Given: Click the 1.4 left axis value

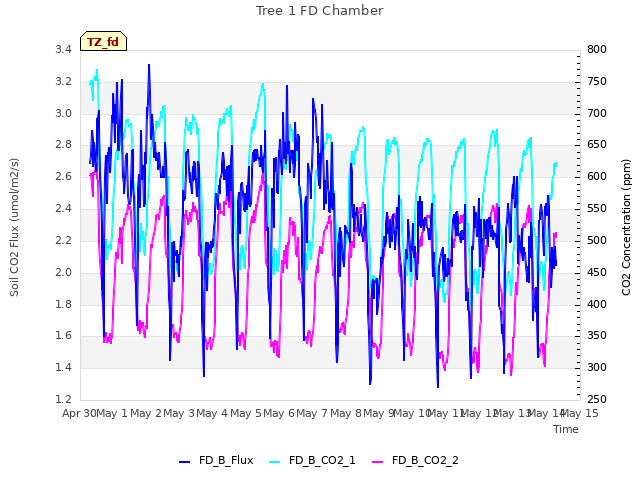Looking at the screenshot, I should [63, 367].
